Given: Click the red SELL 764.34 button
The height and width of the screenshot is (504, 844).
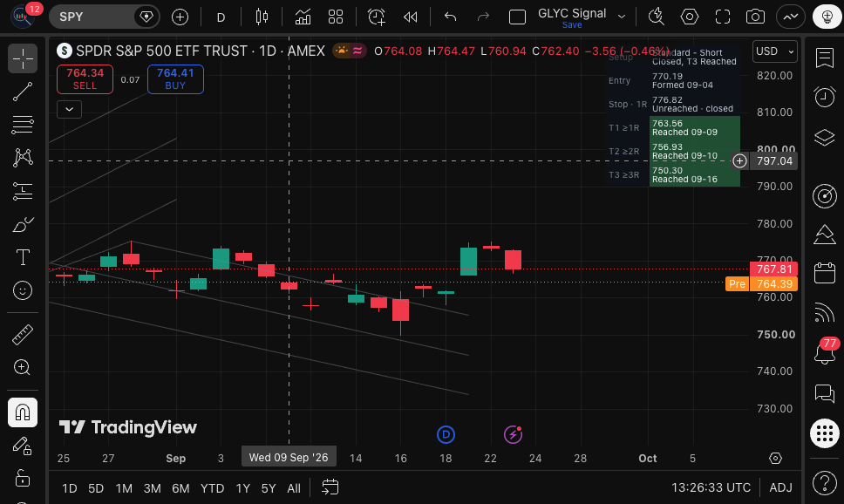Looking at the screenshot, I should (x=85, y=79).
